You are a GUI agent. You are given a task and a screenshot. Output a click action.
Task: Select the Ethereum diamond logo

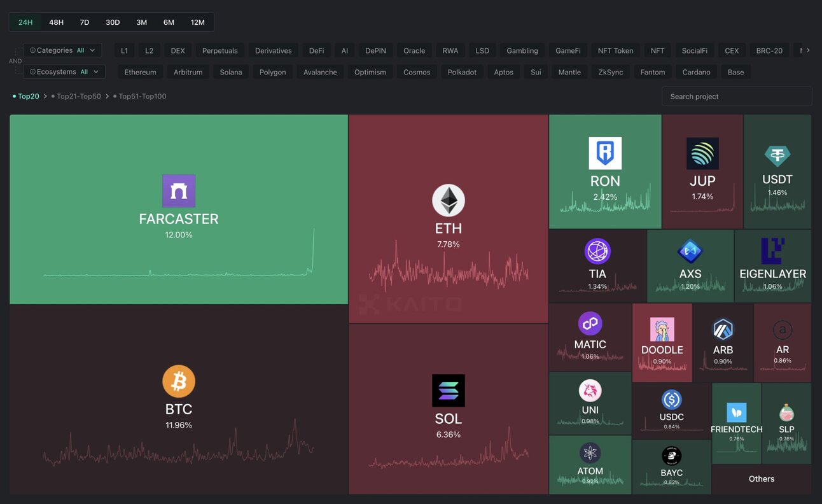pyautogui.click(x=449, y=200)
